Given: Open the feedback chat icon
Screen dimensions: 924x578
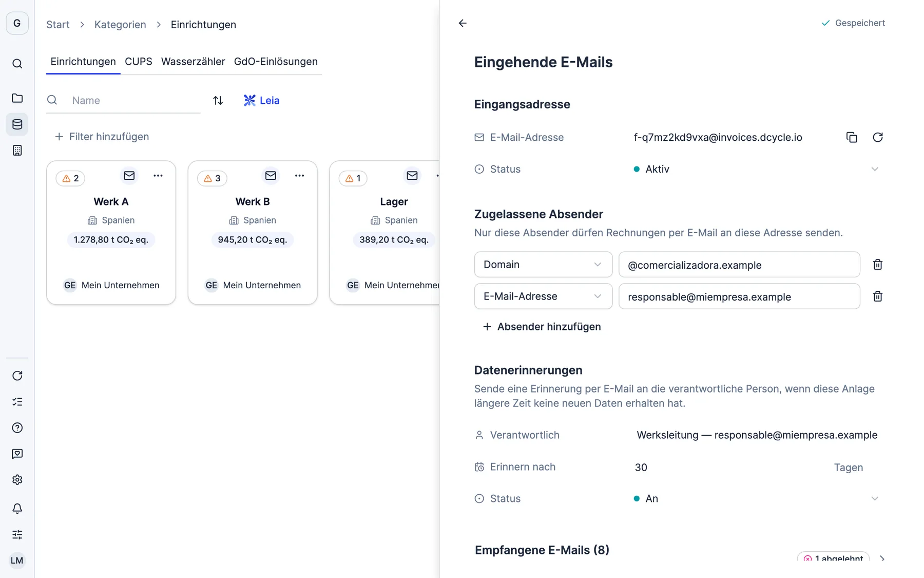Looking at the screenshot, I should [x=17, y=454].
